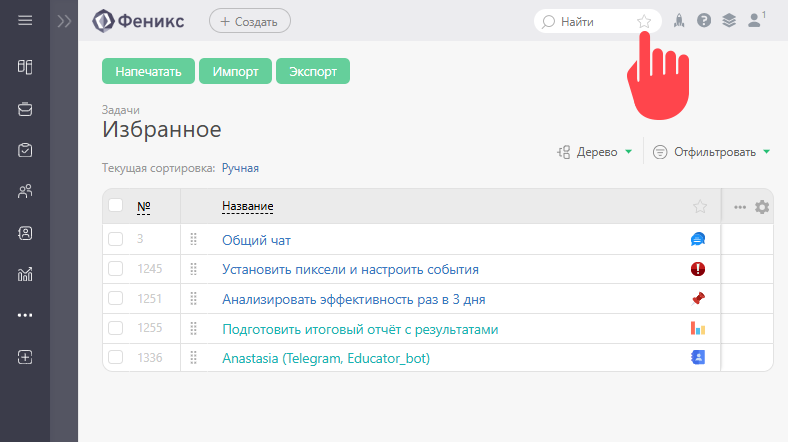Click the Создать button
788x442 pixels.
(x=250, y=21)
